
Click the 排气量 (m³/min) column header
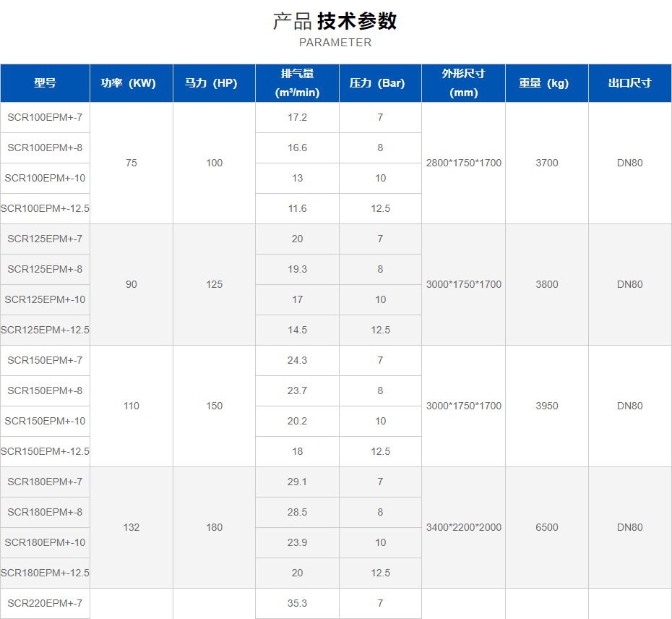click(297, 83)
